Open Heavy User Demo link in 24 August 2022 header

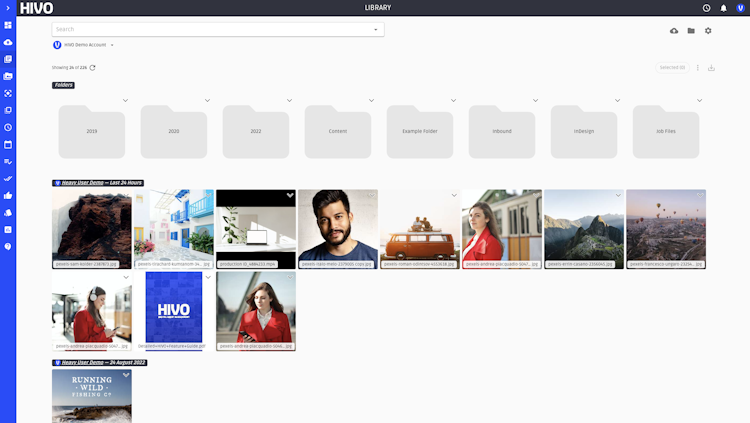click(x=82, y=363)
